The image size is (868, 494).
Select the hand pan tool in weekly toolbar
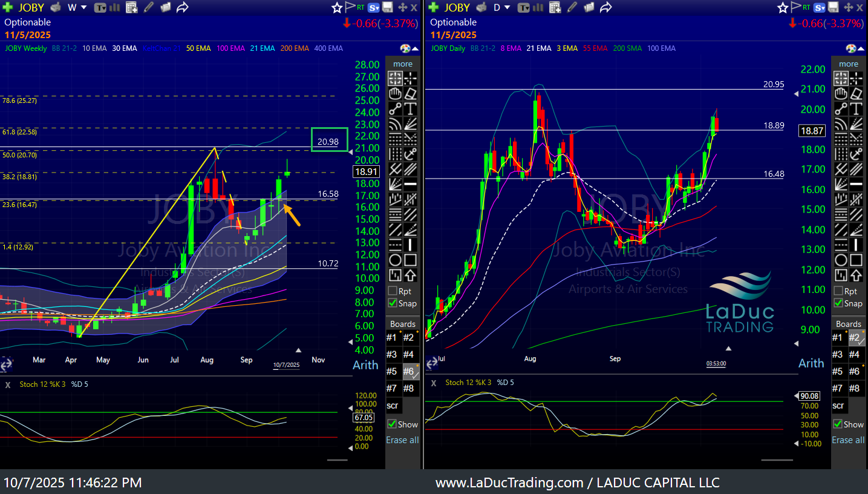coord(395,93)
